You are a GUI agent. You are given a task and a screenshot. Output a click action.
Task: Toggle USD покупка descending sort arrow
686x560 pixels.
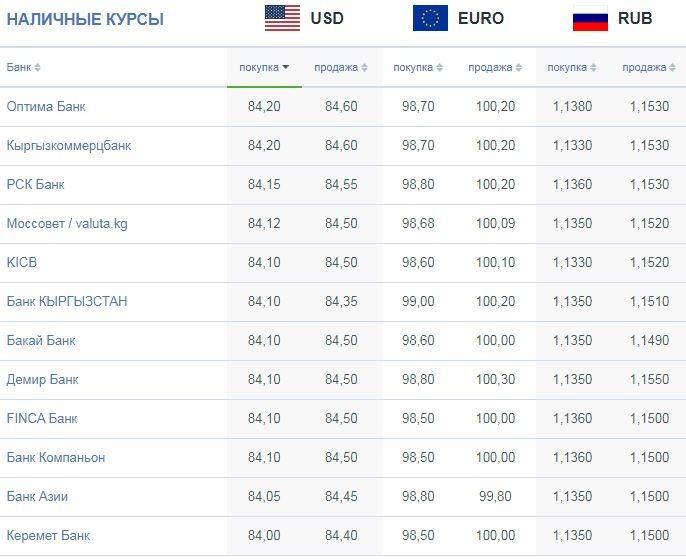tap(286, 67)
